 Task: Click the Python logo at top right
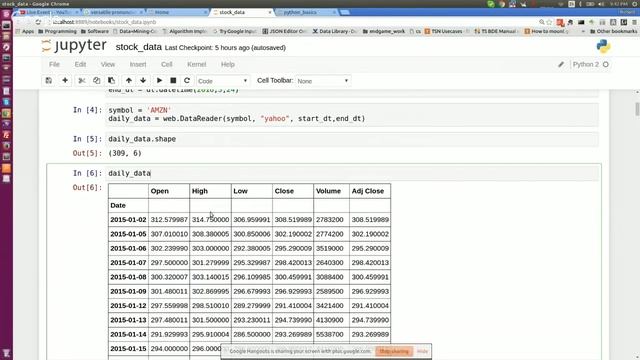(603, 47)
